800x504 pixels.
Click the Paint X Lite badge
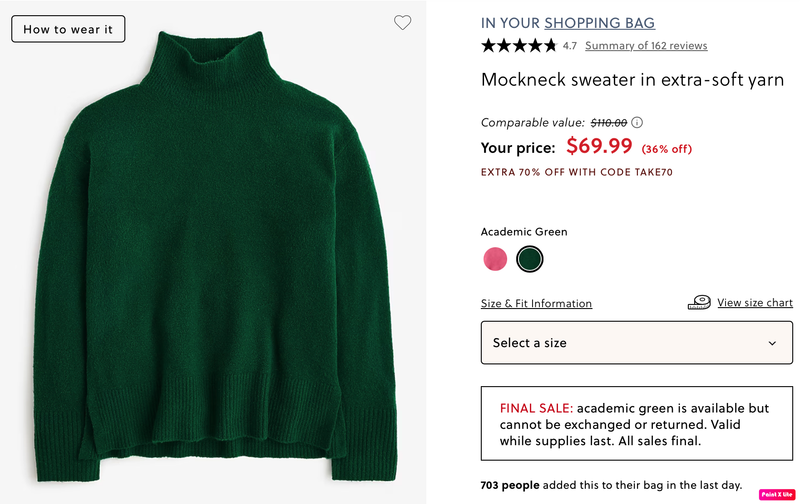[x=777, y=494]
